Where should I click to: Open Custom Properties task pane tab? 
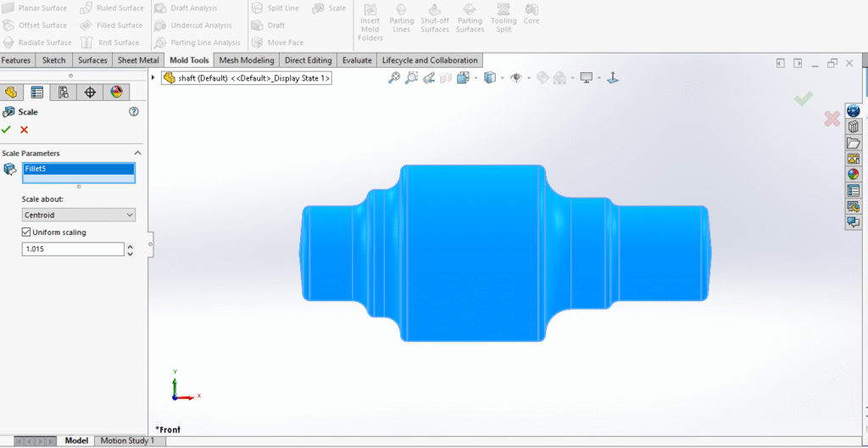point(853,191)
